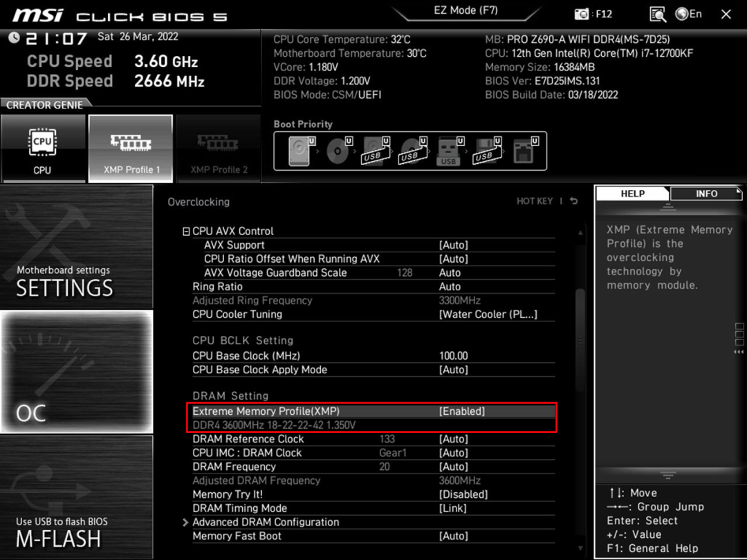Toggle the CPU Creator Genie tile
747x560 pixels.
44,149
